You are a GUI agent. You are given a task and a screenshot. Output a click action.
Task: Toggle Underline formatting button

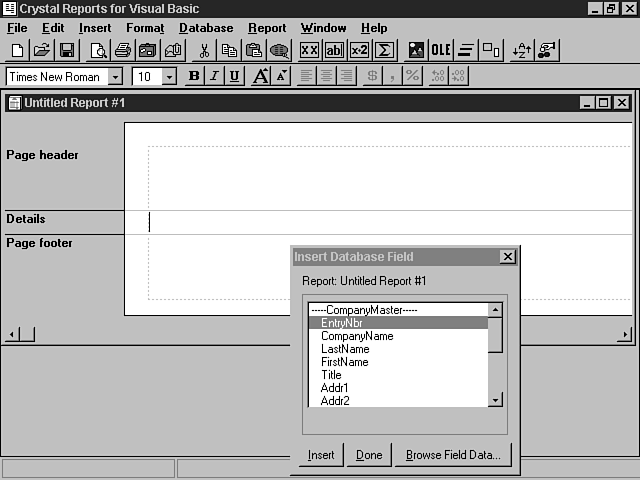234,76
